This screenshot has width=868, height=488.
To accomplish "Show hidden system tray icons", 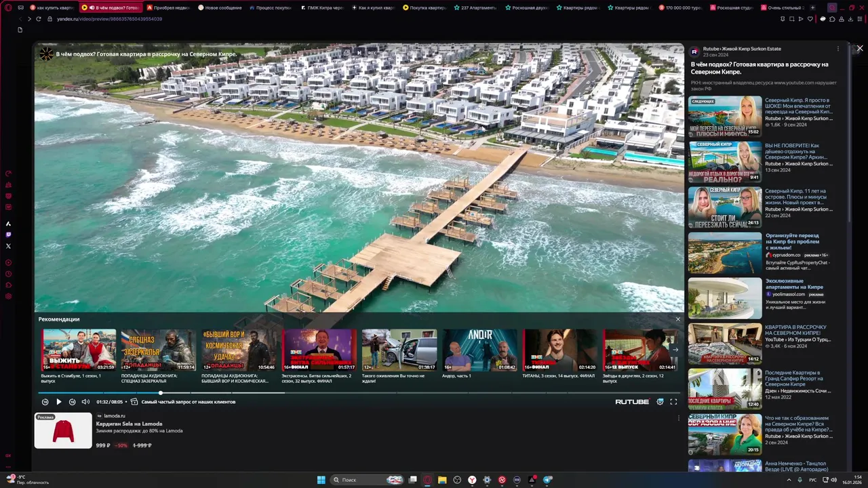I will 789,480.
